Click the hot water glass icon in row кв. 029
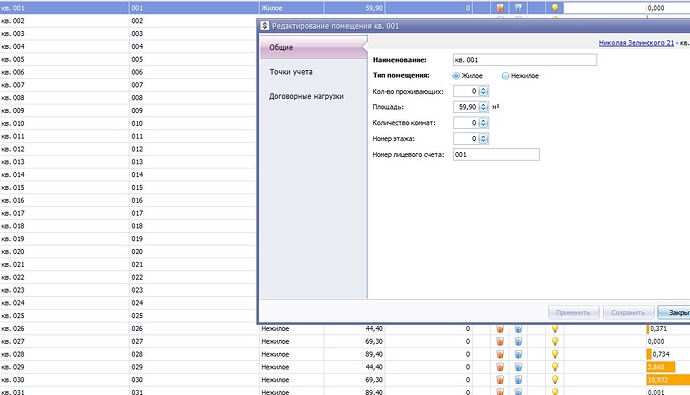 tap(500, 367)
